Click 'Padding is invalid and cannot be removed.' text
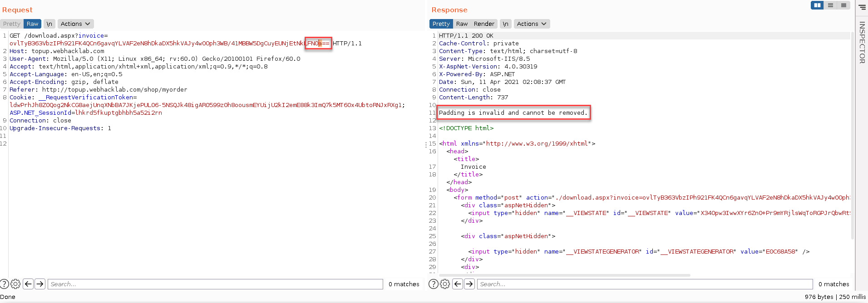The width and height of the screenshot is (868, 303). click(513, 112)
